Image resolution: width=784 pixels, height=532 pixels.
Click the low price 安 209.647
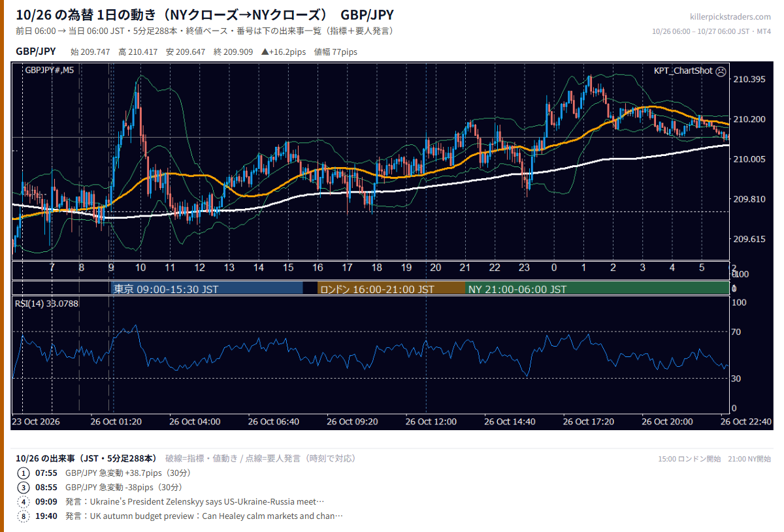(x=186, y=52)
